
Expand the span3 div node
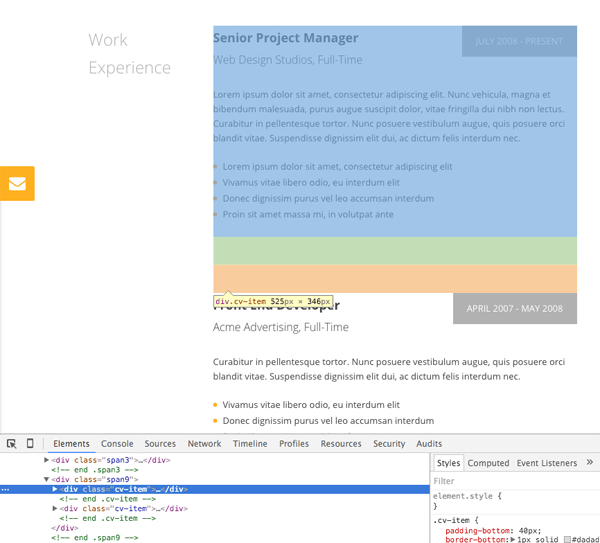tap(46, 460)
